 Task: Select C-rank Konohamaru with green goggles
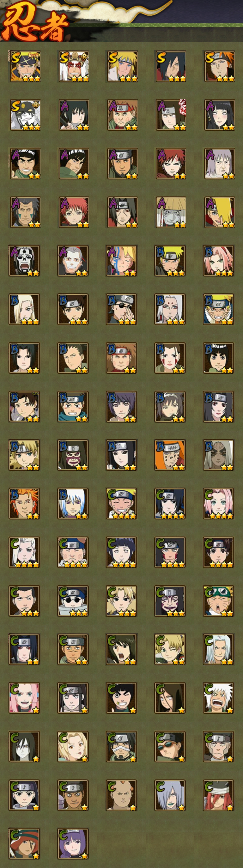pos(219,600)
